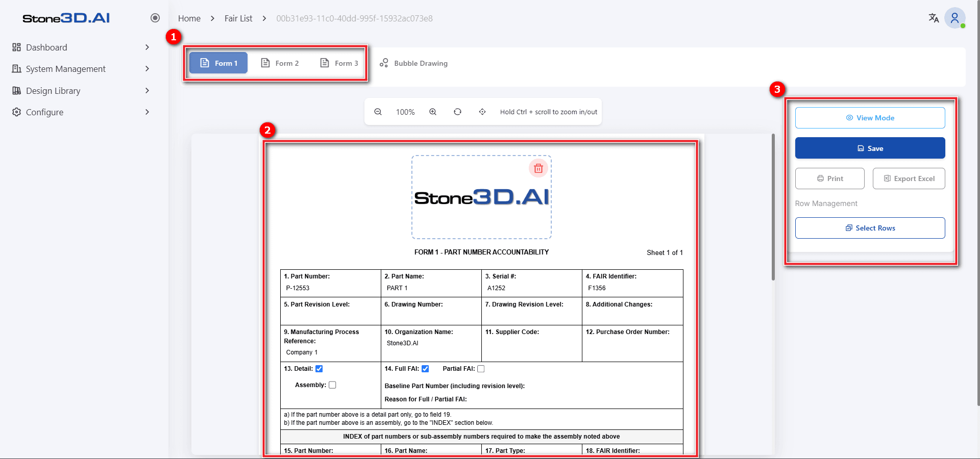The height and width of the screenshot is (459, 980).
Task: Click the '6. Drawing Number:' cell
Action: (431, 311)
